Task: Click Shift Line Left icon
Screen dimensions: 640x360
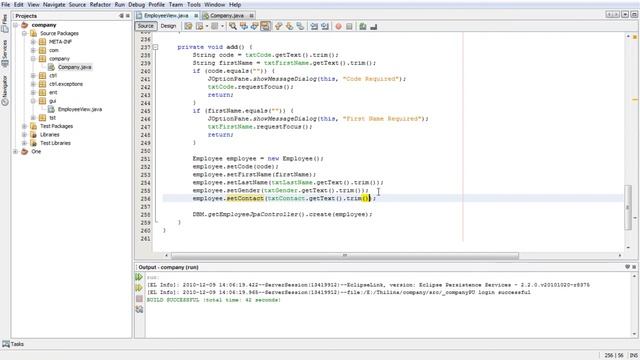Action: click(x=314, y=26)
